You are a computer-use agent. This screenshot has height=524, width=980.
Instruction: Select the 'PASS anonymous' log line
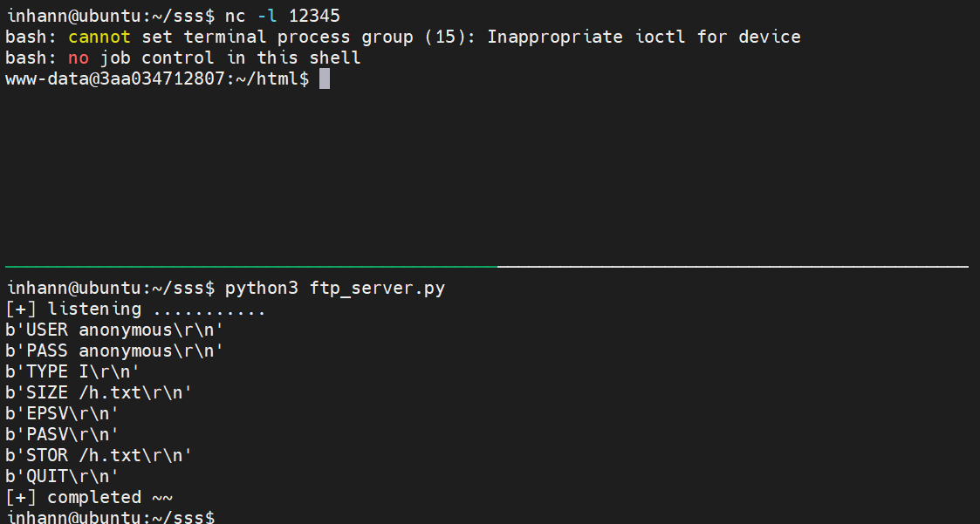(114, 350)
